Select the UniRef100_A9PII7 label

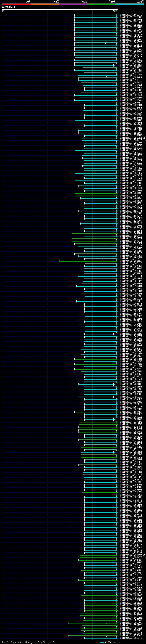tap(131, 35)
